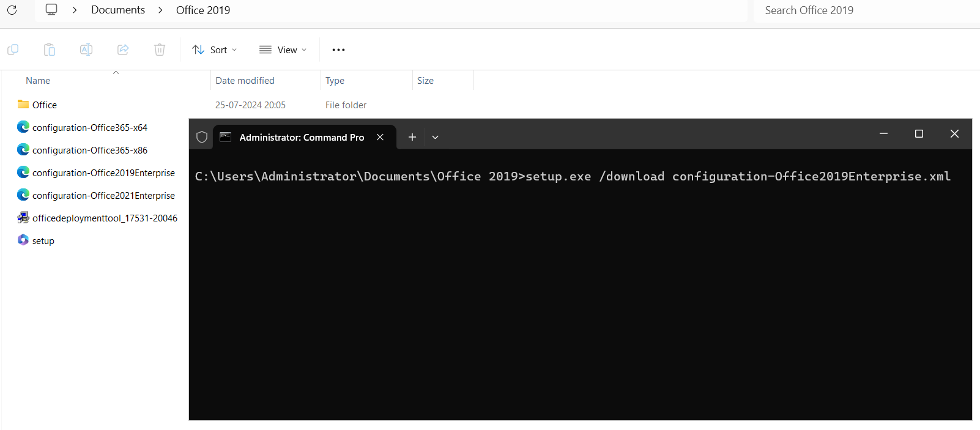Screen dimensions: 980x430
Task: Select the Office folder name
Action: tap(45, 105)
